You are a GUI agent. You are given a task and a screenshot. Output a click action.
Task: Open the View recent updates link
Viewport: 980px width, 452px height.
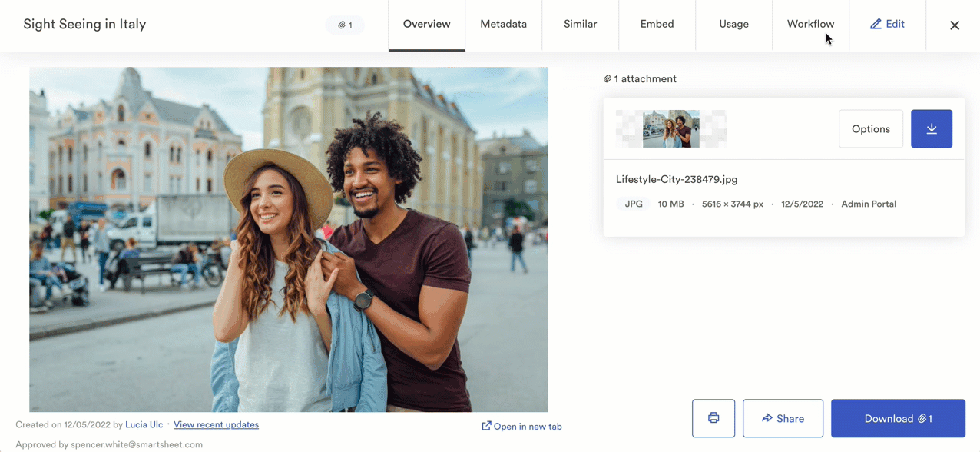coord(216,424)
